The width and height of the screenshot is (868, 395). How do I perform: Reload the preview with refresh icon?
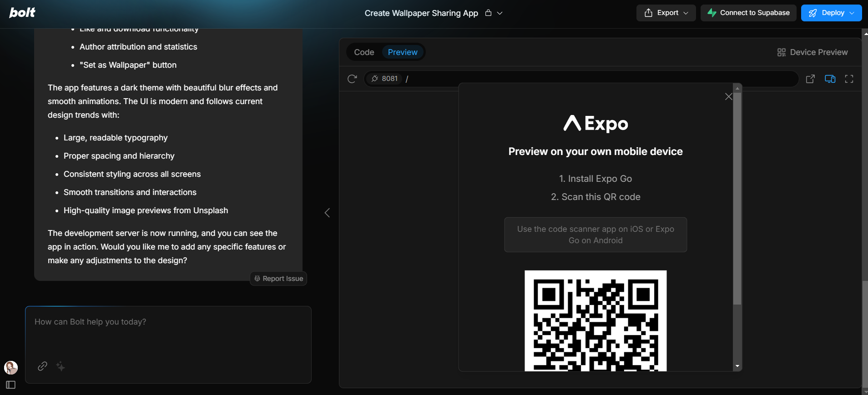pos(352,79)
